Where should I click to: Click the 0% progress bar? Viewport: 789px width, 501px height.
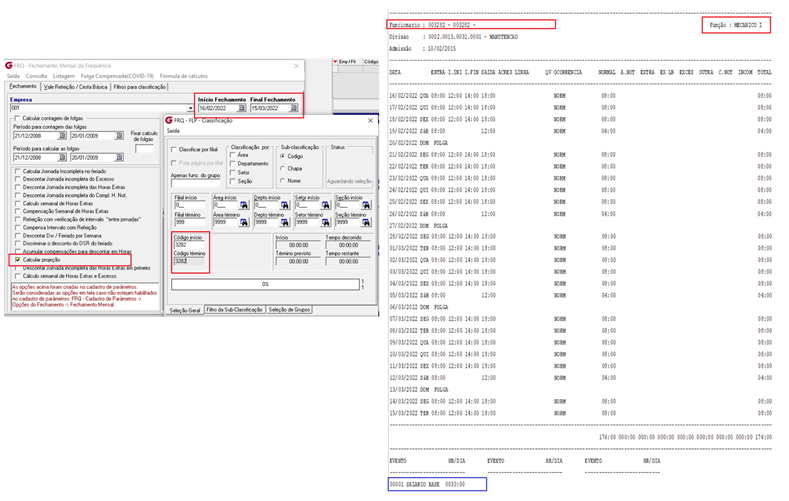pyautogui.click(x=265, y=285)
